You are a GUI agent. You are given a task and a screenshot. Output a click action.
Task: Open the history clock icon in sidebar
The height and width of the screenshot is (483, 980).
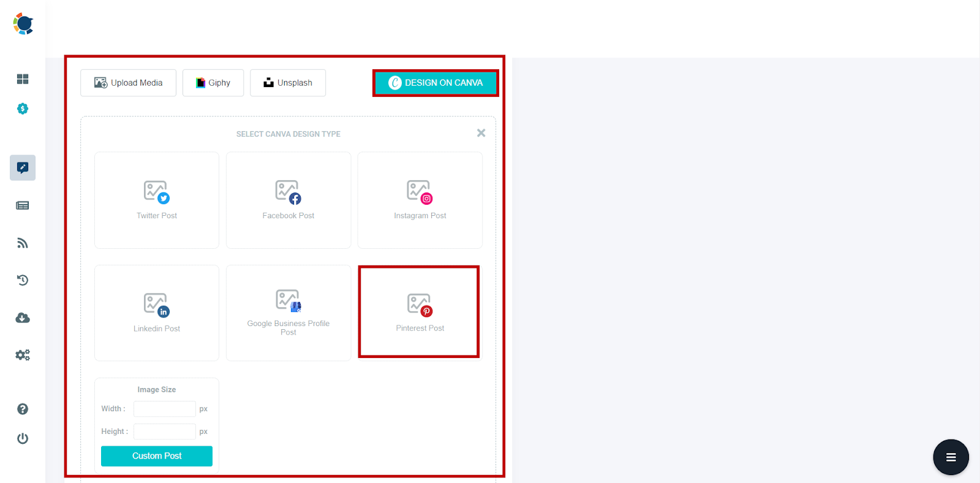click(x=23, y=280)
